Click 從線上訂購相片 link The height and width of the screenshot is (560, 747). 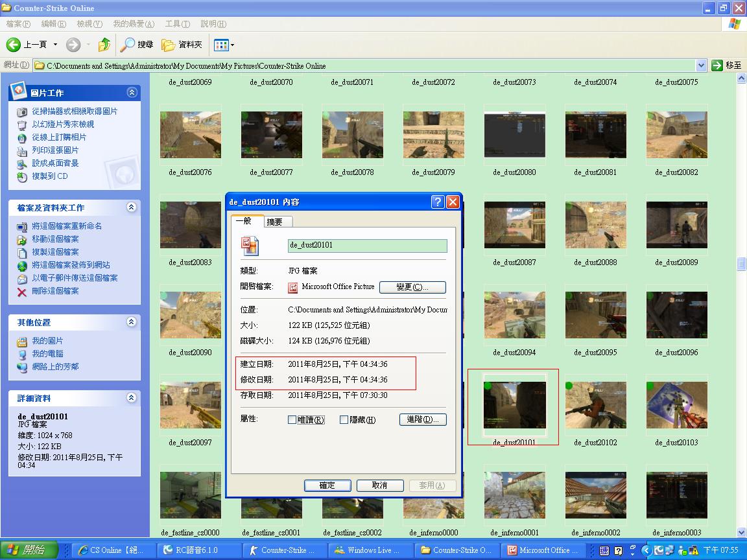tap(59, 137)
